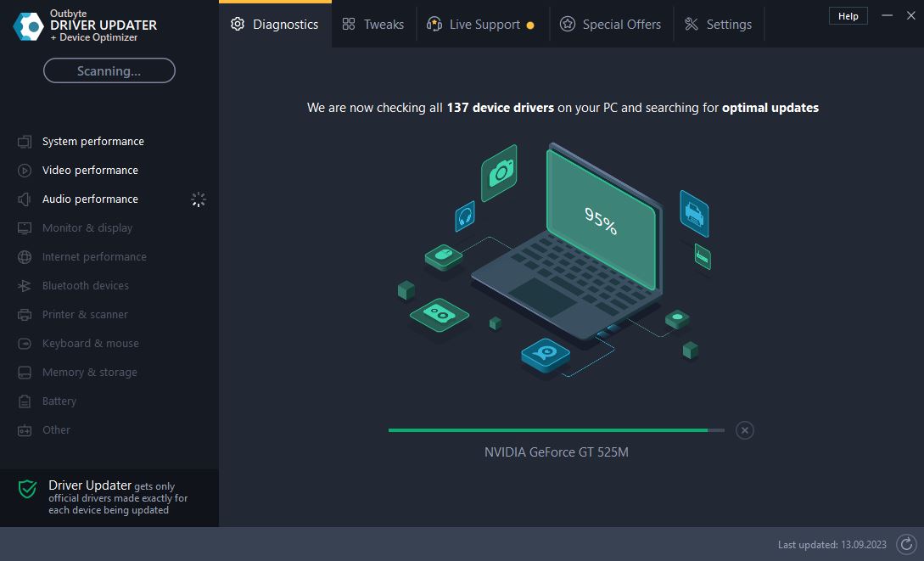
Task: Click the '137 device drivers' text
Action: click(x=501, y=108)
